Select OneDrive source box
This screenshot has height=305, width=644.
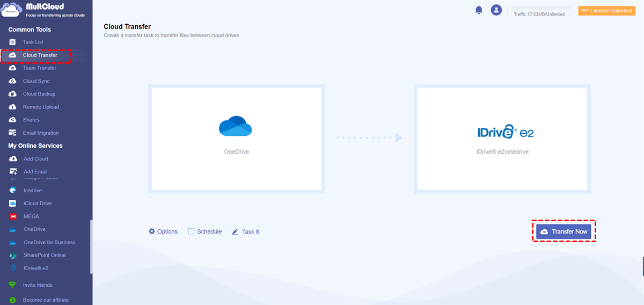click(237, 139)
